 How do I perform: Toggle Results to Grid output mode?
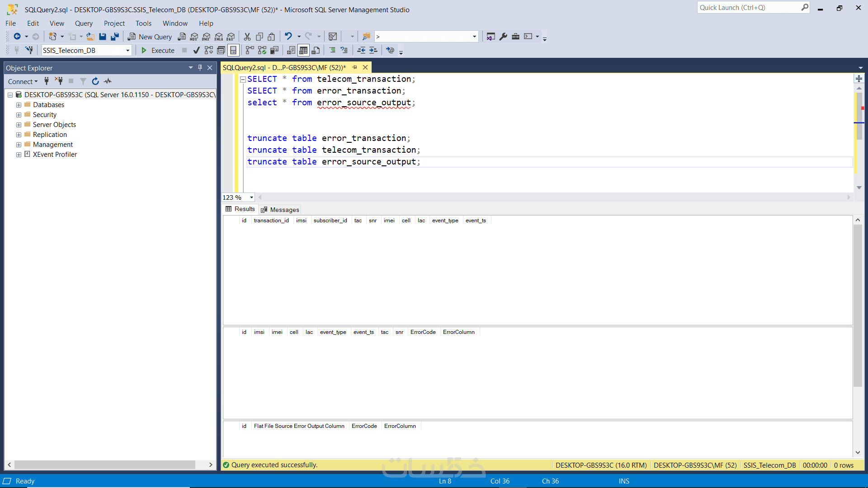coord(303,50)
